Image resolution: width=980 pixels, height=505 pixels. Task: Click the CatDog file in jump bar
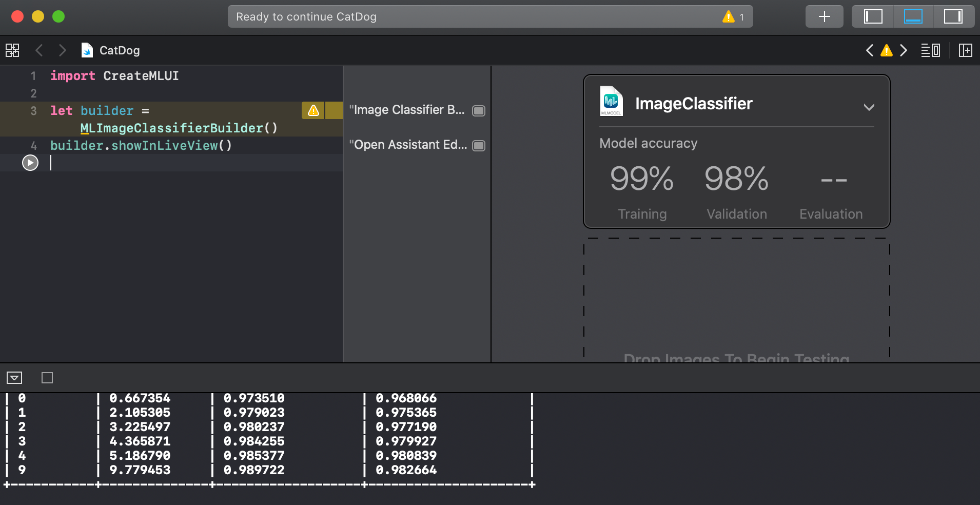click(x=119, y=50)
